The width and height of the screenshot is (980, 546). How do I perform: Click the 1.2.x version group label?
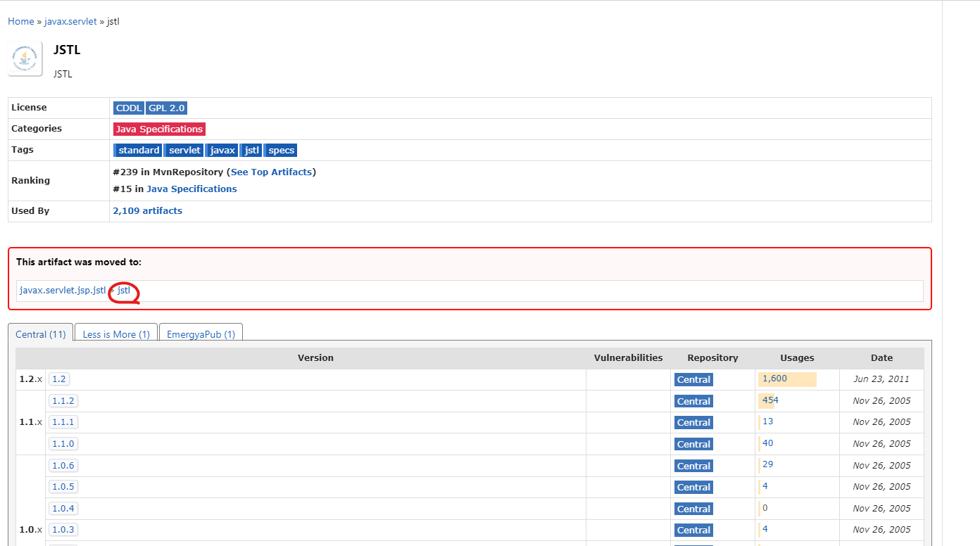click(x=31, y=379)
